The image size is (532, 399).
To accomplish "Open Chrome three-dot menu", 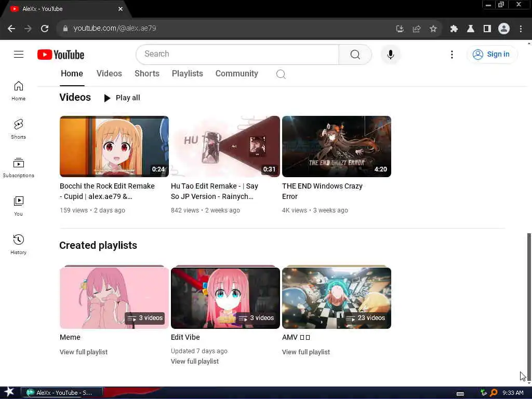I will point(521,29).
